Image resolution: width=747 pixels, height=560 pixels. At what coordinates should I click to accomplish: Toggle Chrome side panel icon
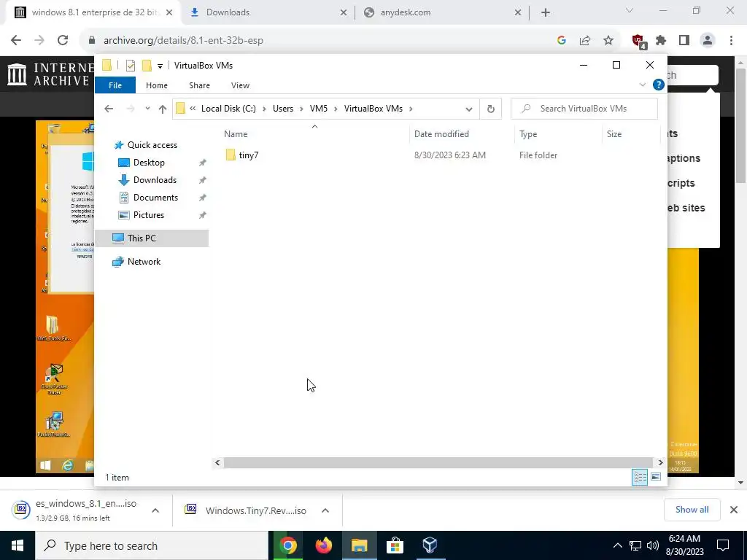coord(684,41)
